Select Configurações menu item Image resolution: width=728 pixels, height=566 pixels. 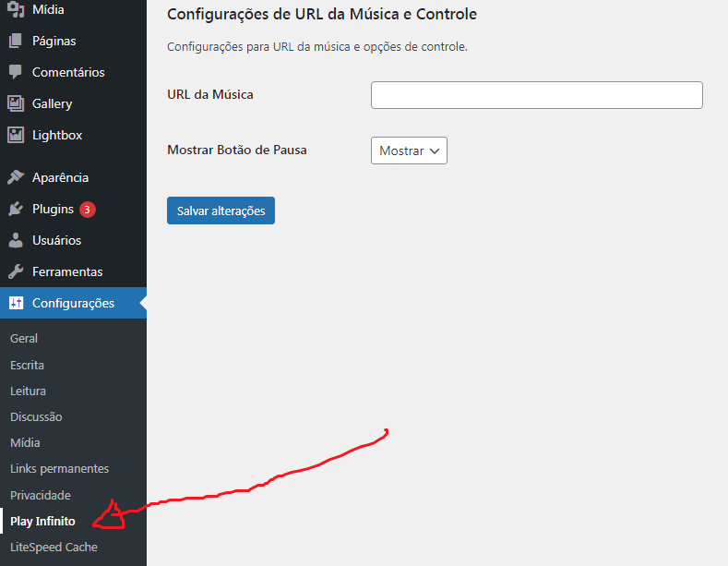pyautogui.click(x=74, y=303)
